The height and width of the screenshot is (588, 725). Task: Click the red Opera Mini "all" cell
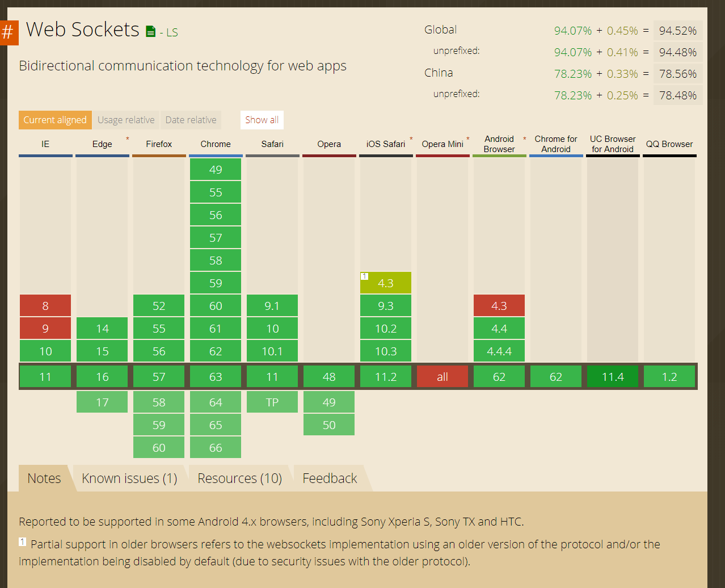pyautogui.click(x=442, y=376)
